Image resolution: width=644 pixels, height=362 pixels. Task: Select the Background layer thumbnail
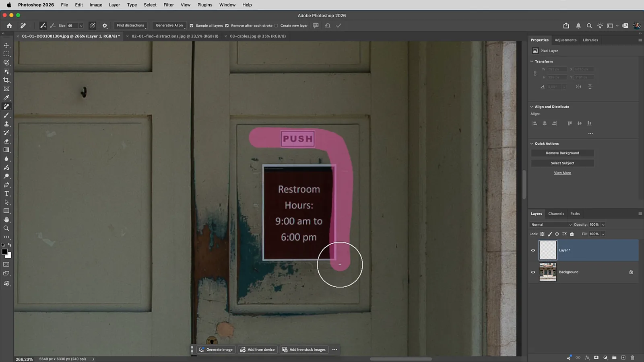(548, 272)
